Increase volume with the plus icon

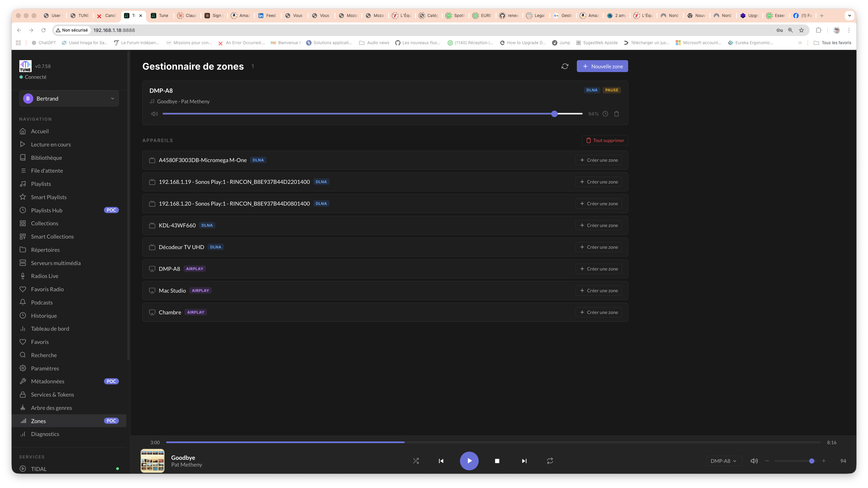pyautogui.click(x=823, y=461)
